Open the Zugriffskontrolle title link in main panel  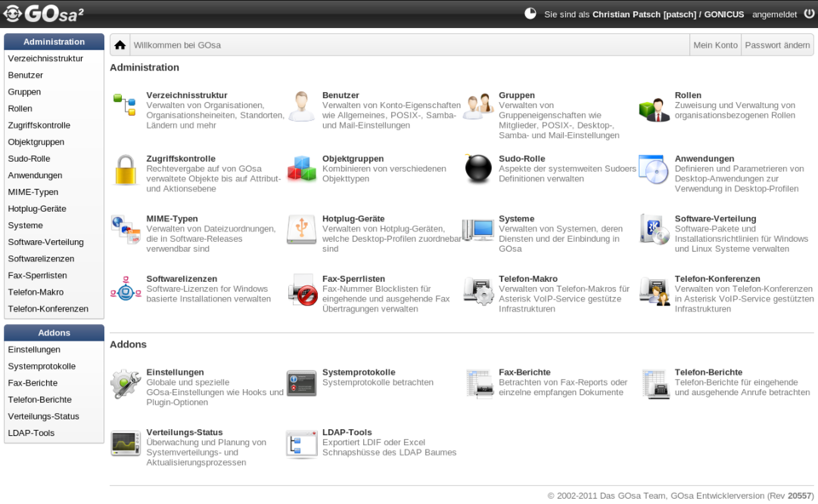[x=181, y=158]
